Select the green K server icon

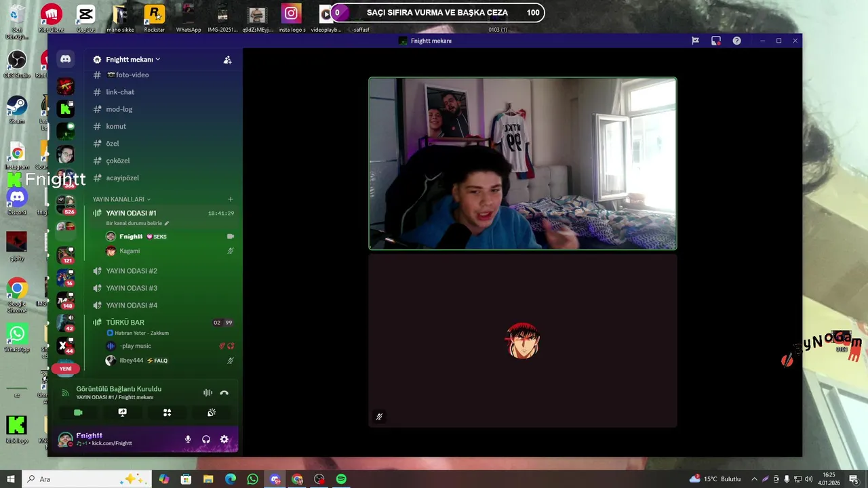click(x=65, y=108)
